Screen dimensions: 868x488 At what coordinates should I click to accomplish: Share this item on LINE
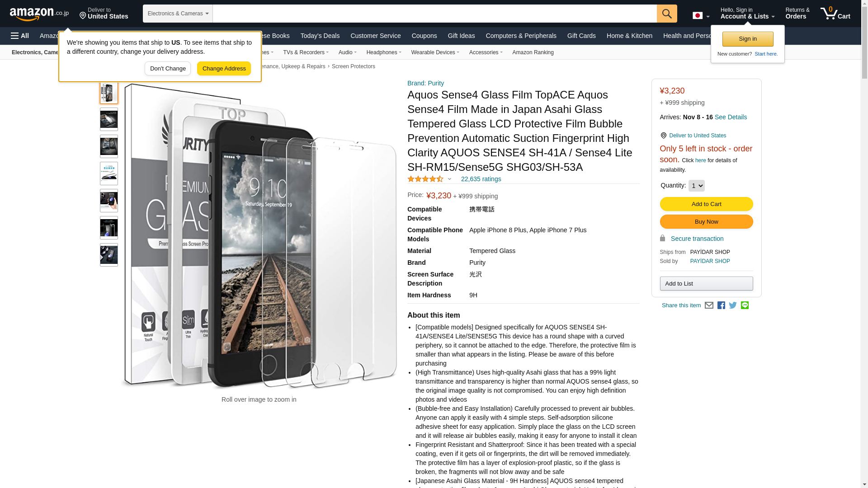pyautogui.click(x=745, y=305)
